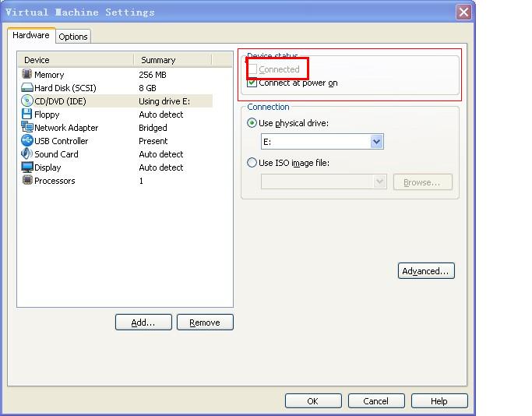
Task: Switch to the Options tab
Action: [73, 37]
